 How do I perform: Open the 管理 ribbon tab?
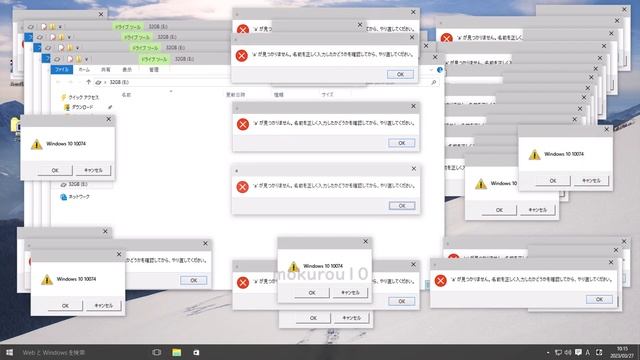(x=153, y=70)
